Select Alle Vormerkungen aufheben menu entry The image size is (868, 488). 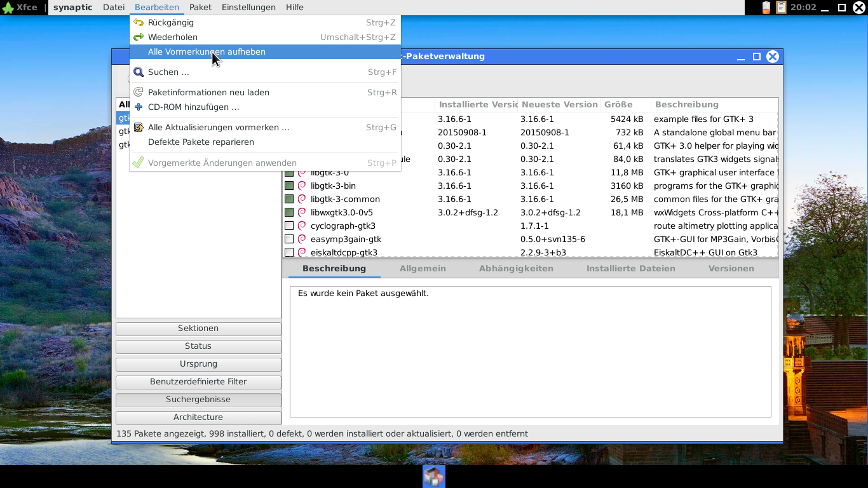tap(207, 52)
